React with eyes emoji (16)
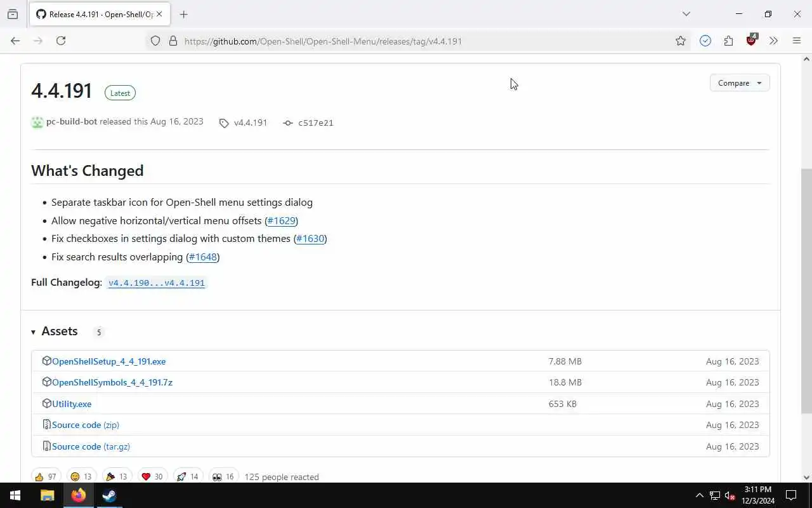The width and height of the screenshot is (812, 508). 223,476
